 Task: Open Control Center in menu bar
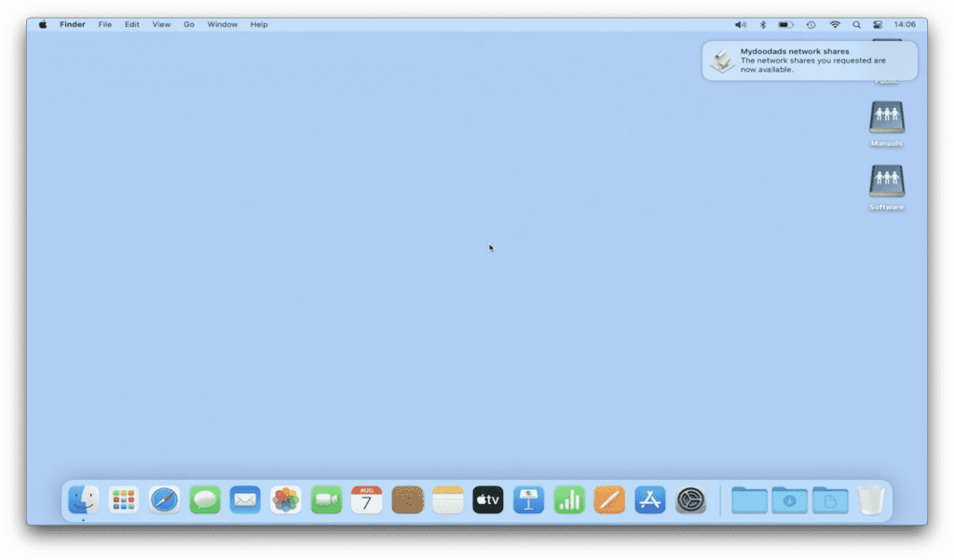click(878, 25)
